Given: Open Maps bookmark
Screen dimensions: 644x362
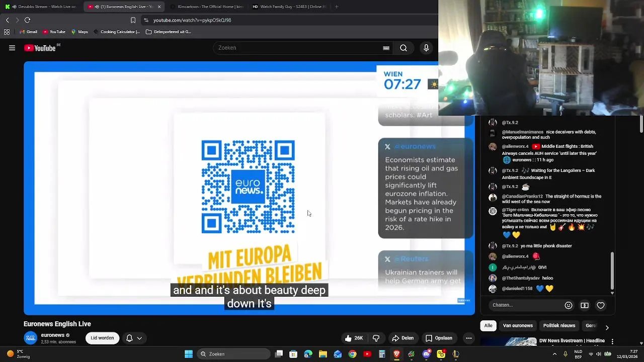Looking at the screenshot, I should coord(79,32).
